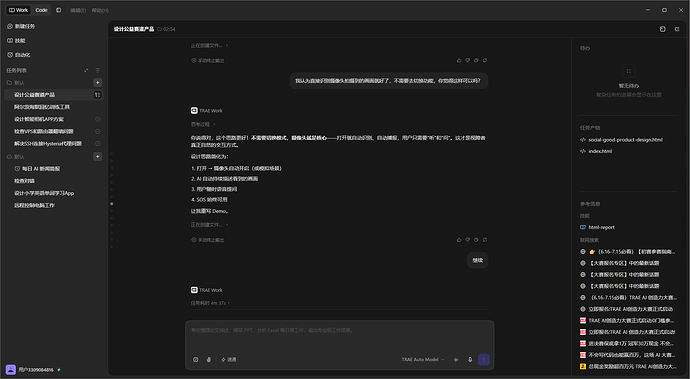
Task: Expand the 思考过程 thinking process
Action: tap(203, 124)
